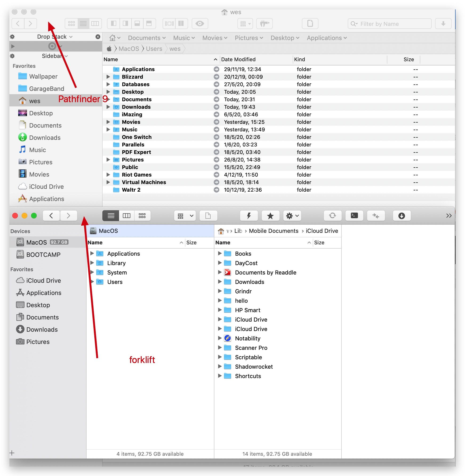Expand the Blizzard folder
This screenshot has height=476, width=465.
click(108, 77)
